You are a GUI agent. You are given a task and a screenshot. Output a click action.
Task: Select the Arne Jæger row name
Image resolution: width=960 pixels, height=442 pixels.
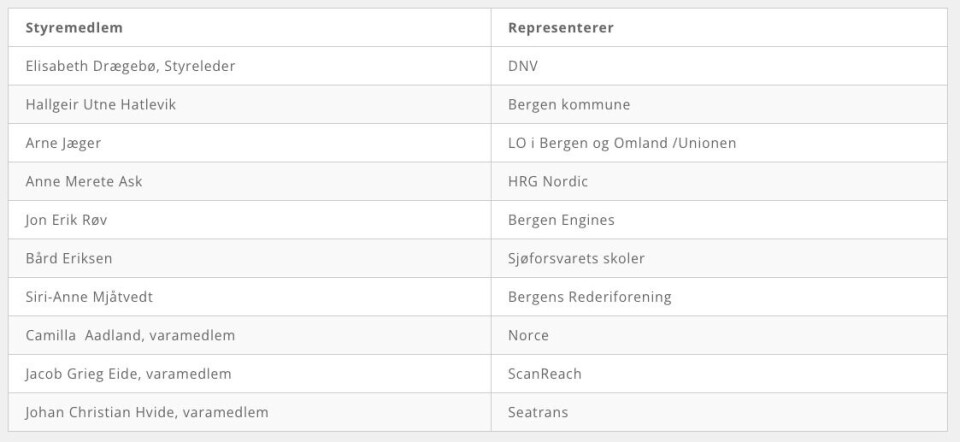[63, 143]
